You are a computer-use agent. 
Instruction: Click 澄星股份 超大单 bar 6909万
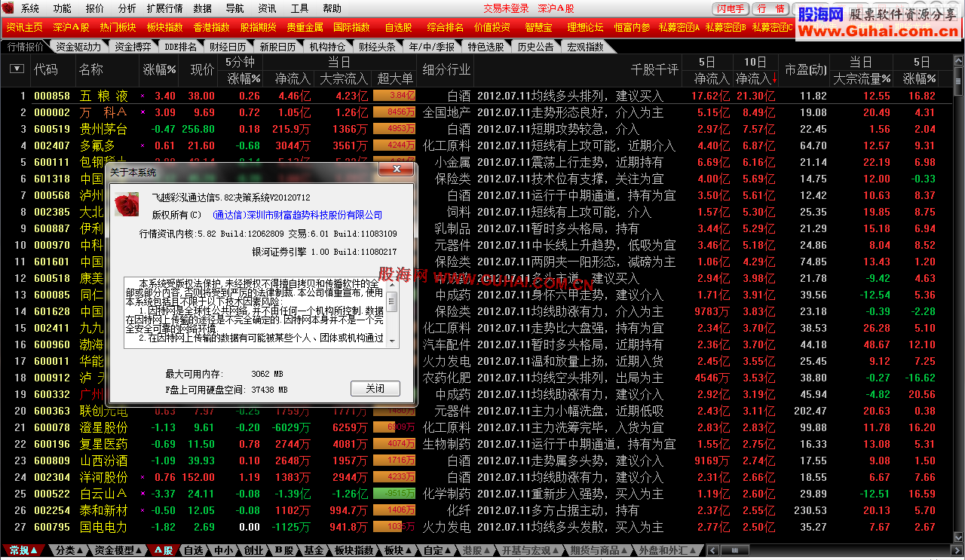394,427
